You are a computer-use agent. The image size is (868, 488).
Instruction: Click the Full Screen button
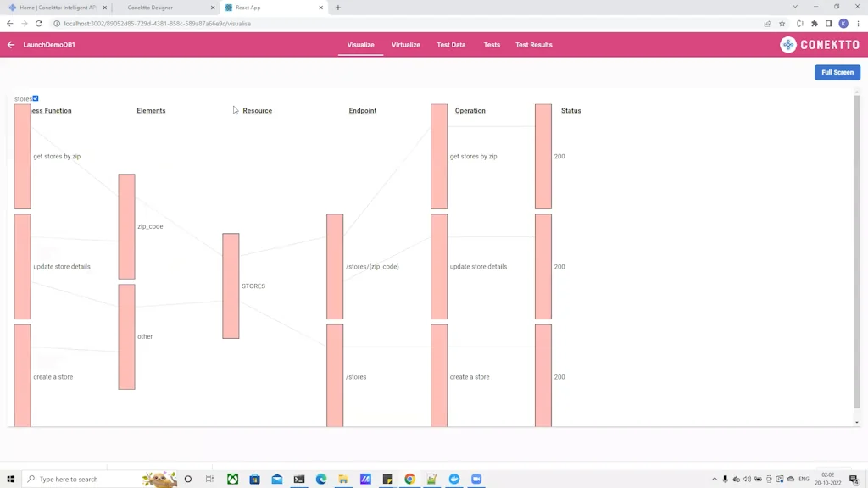pyautogui.click(x=837, y=72)
